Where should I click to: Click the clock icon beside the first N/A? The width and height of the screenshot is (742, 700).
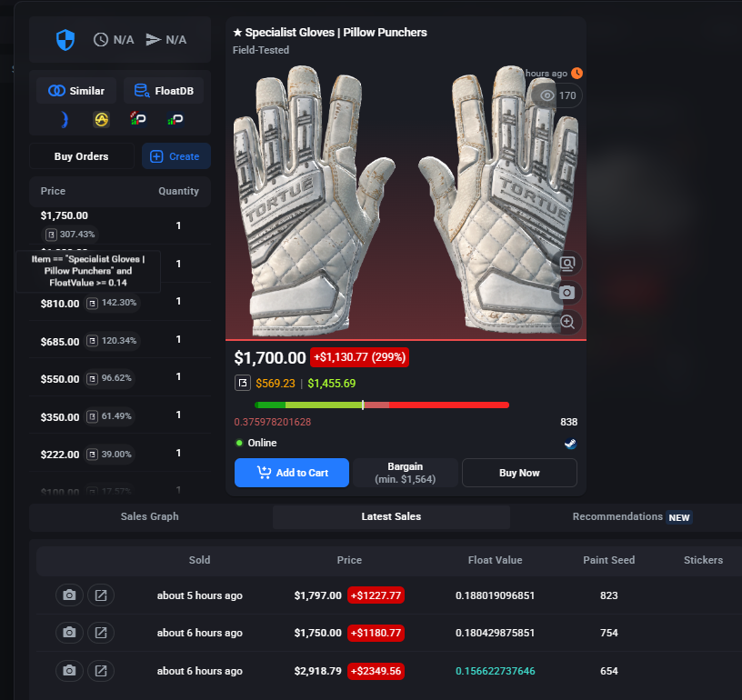(100, 40)
